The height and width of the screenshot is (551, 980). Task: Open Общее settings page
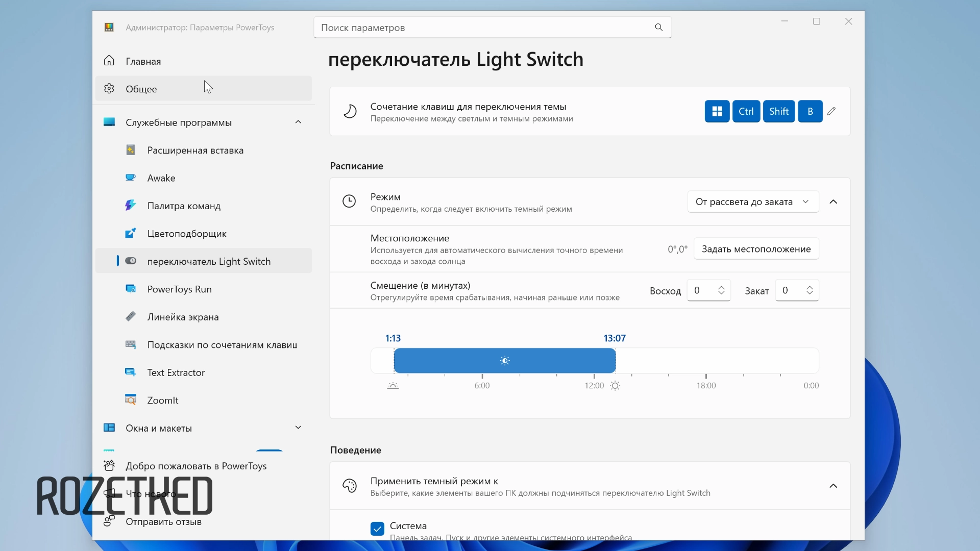(x=141, y=89)
